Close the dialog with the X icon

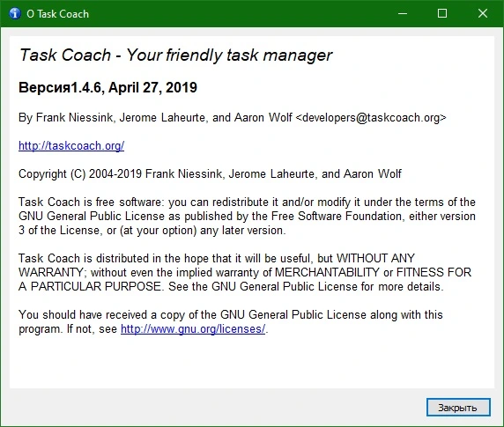tap(483, 13)
